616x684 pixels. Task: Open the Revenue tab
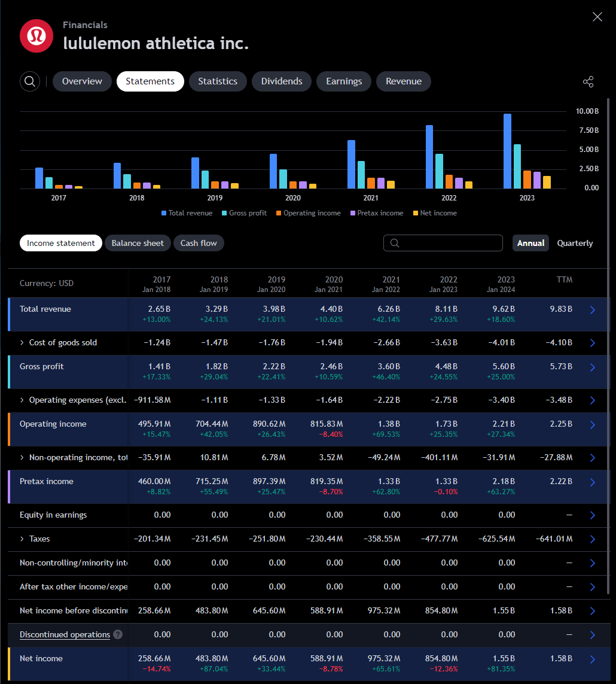coord(404,81)
